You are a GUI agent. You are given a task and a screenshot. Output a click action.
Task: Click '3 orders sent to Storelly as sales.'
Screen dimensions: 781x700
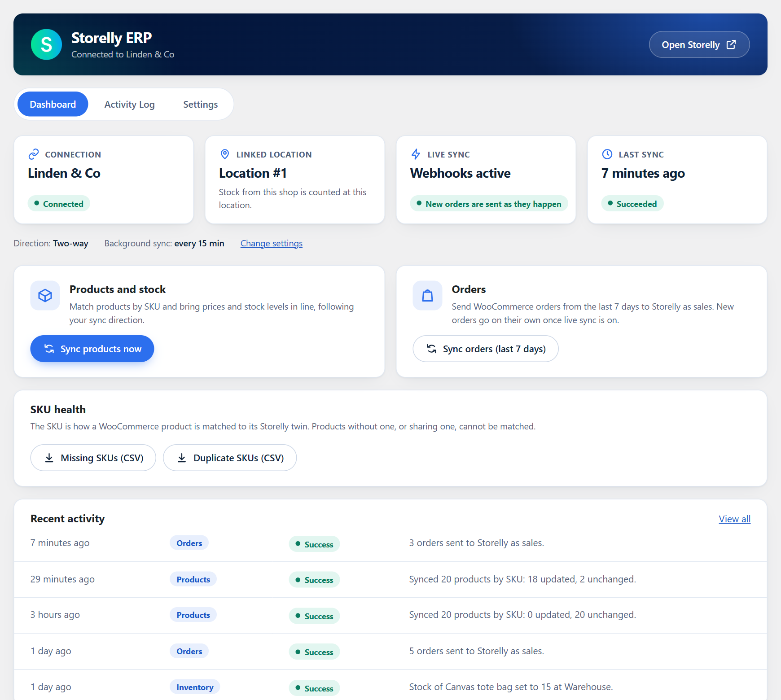(x=477, y=543)
